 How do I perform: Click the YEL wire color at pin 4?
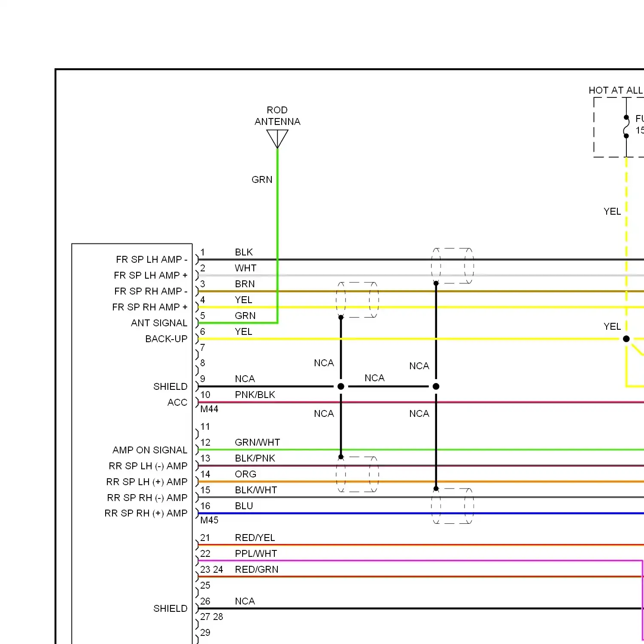pyautogui.click(x=243, y=300)
